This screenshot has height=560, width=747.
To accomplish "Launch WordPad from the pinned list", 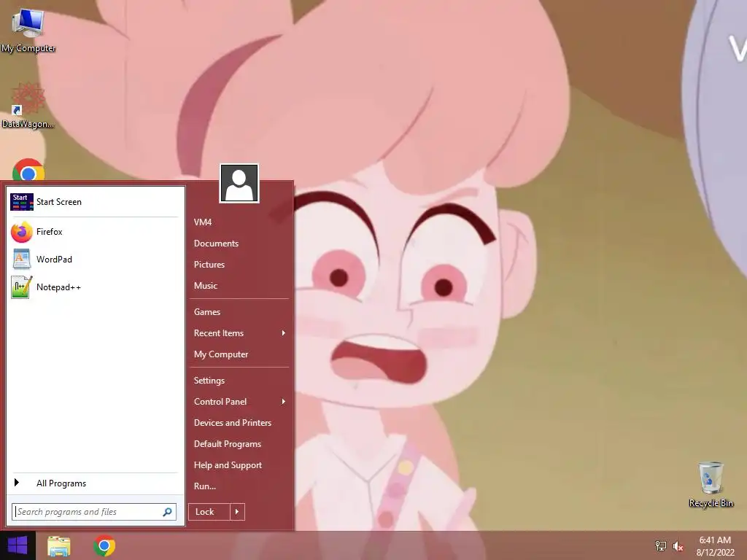I will pos(94,260).
